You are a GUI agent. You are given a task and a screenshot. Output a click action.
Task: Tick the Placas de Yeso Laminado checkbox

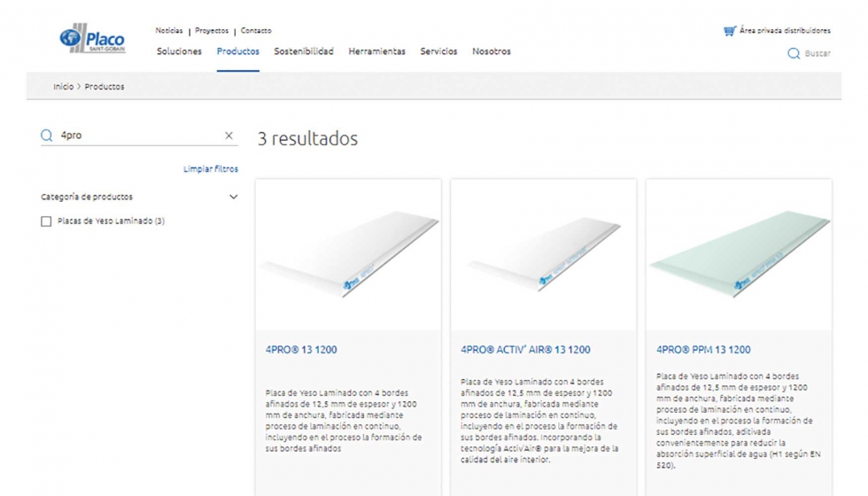pos(46,221)
